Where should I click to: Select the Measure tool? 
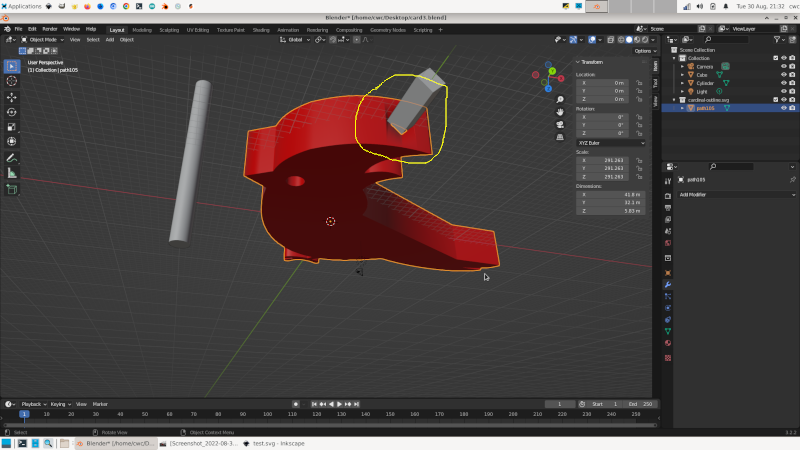12,173
